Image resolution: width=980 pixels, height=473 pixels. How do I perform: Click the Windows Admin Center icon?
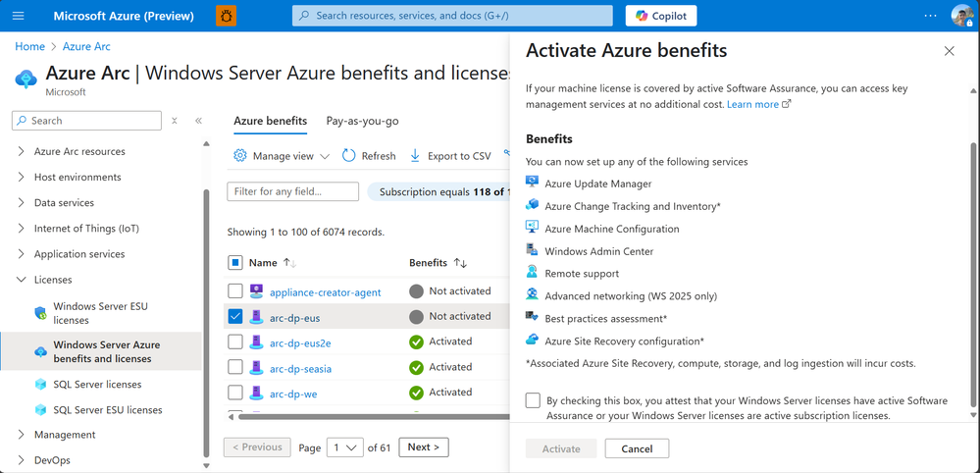(532, 250)
